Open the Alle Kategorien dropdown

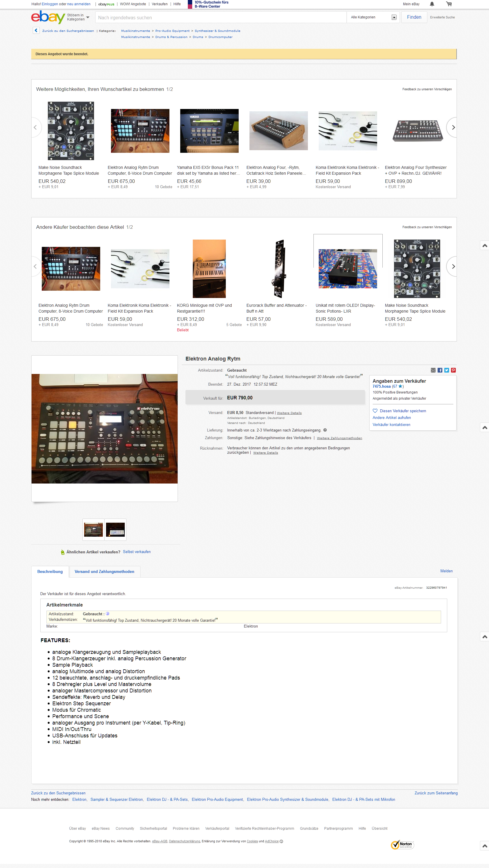tap(373, 17)
